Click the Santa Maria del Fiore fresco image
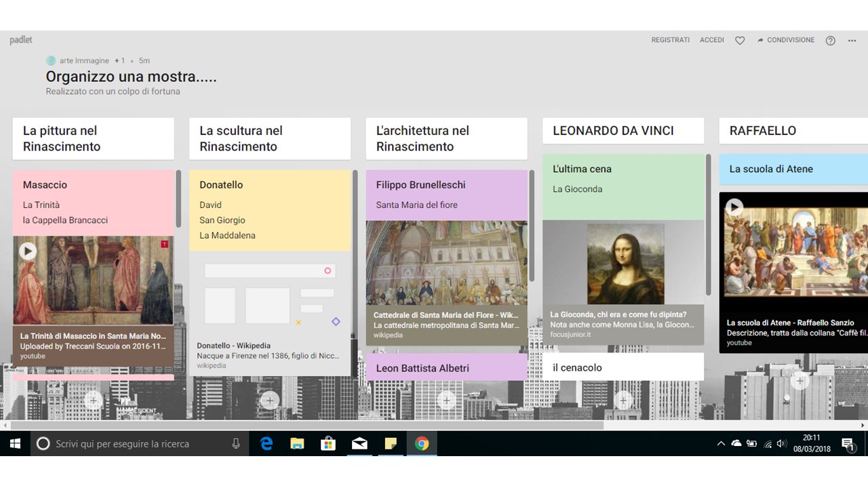This screenshot has width=868, height=488. [446, 263]
